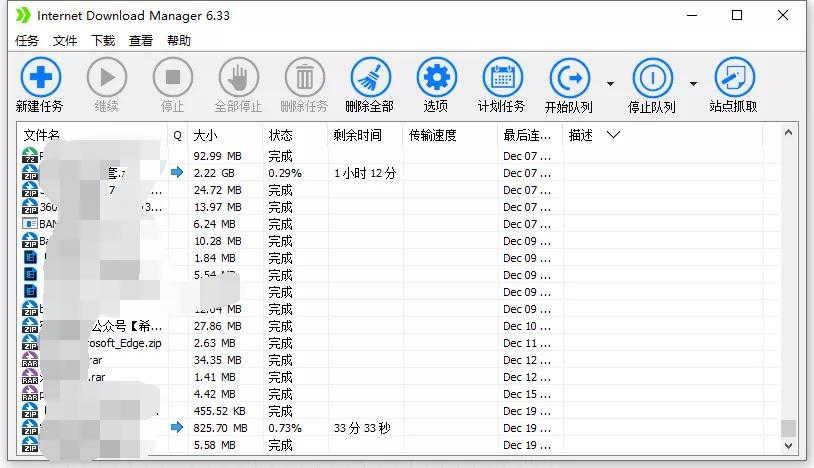Image resolution: width=814 pixels, height=468 pixels.
Task: Click the 停止 stop icon
Action: pos(172,77)
